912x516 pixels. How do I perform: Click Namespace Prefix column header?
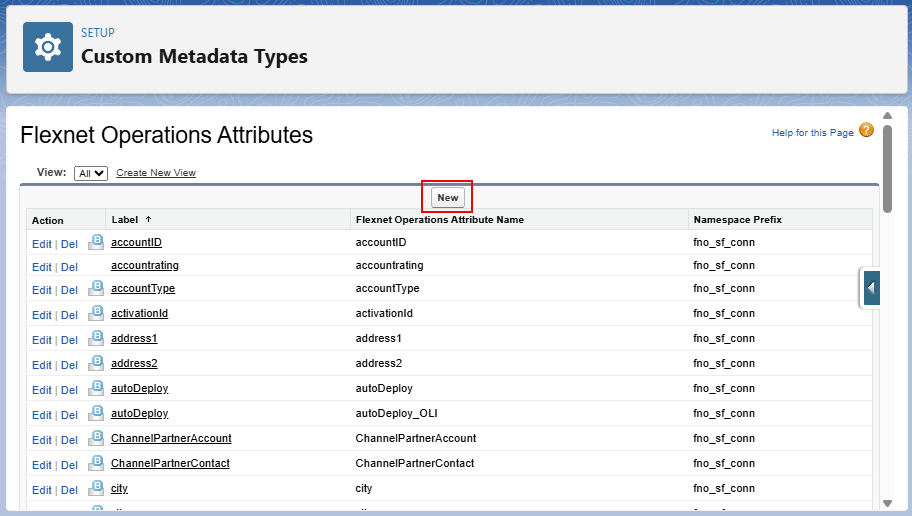738,219
